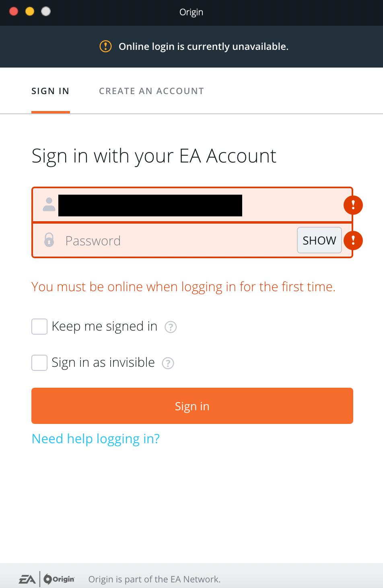Switch to the CREATE AN ACCOUNT tab

point(151,91)
